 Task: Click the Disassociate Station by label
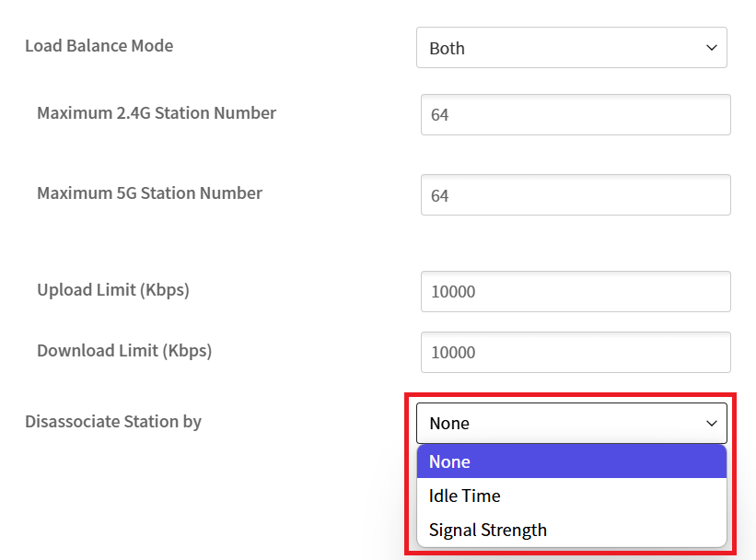(x=113, y=422)
